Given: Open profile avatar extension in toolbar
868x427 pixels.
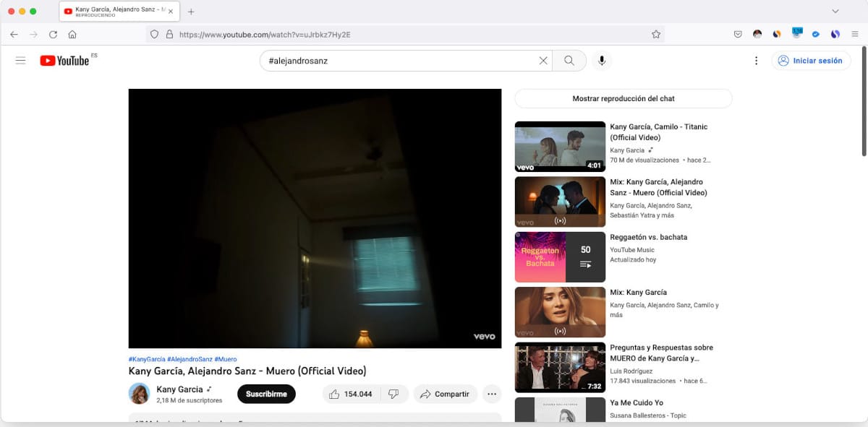Looking at the screenshot, I should pos(757,34).
